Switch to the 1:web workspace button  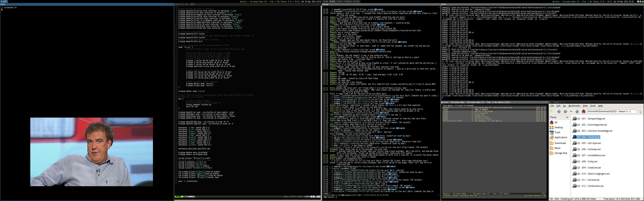[325, 2]
